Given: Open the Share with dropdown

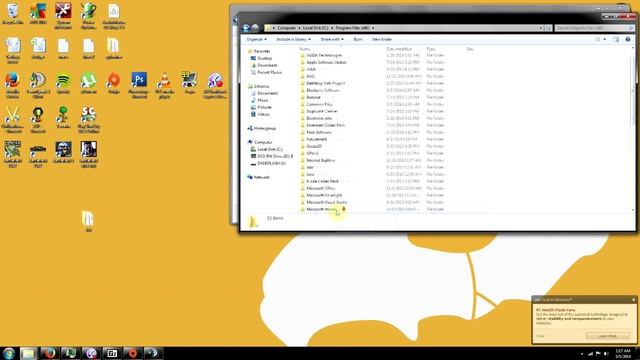Looking at the screenshot, I should [332, 39].
